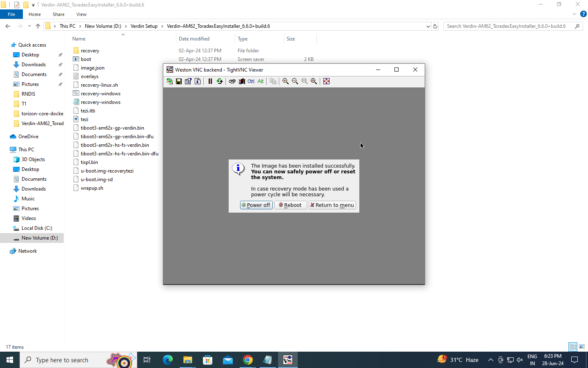Click the Save connection floppy disk icon

[179, 81]
